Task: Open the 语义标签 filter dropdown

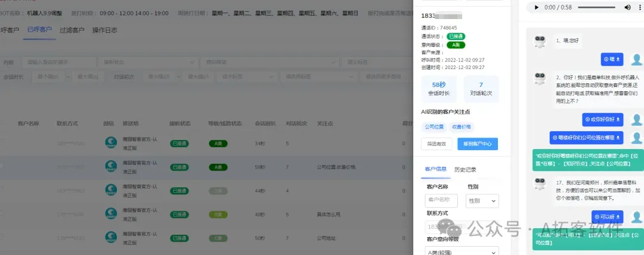Action: click(377, 62)
